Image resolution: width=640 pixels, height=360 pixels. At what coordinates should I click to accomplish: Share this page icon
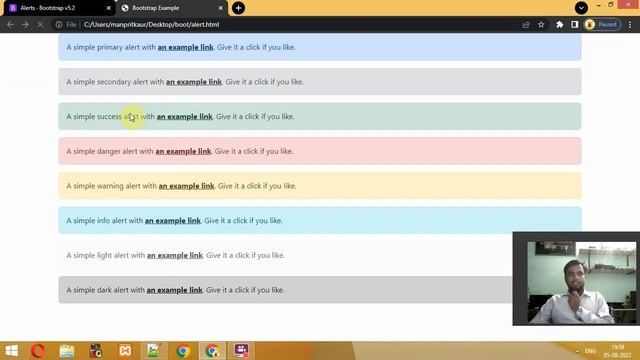526,24
